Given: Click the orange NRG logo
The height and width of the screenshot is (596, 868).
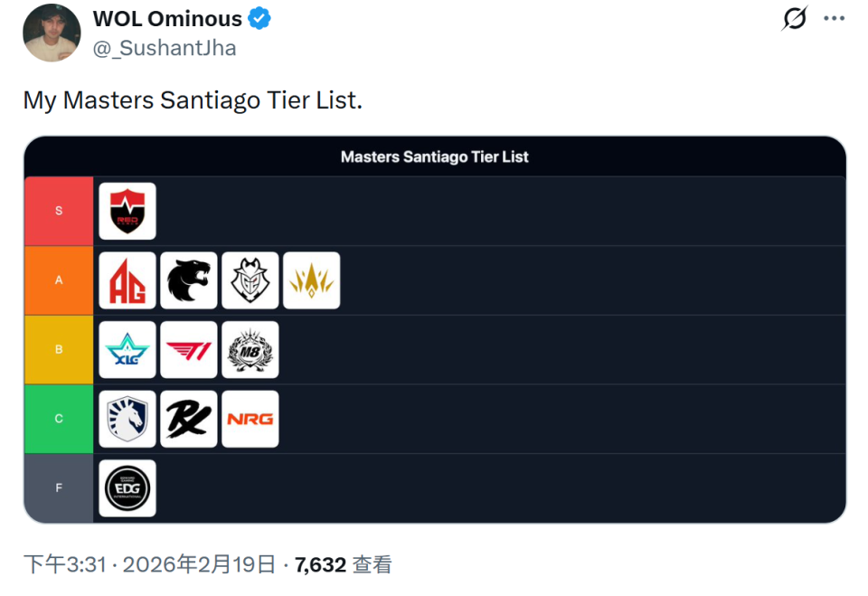Looking at the screenshot, I should [250, 419].
